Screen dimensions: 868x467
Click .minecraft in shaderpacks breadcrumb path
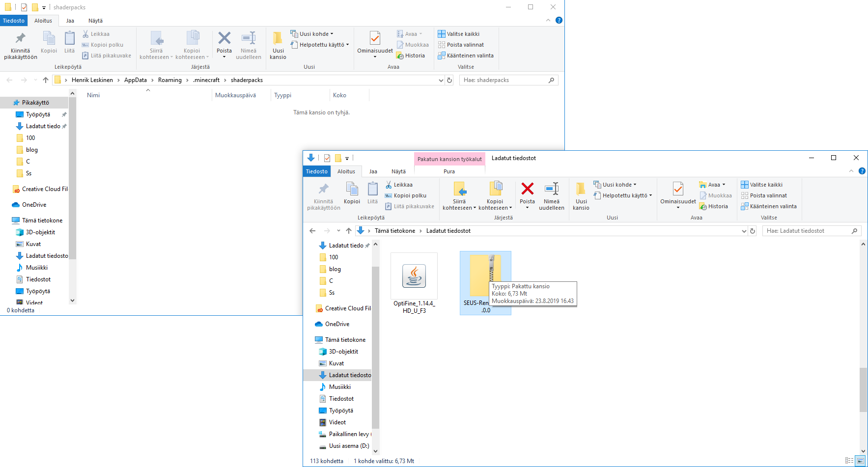pyautogui.click(x=206, y=80)
